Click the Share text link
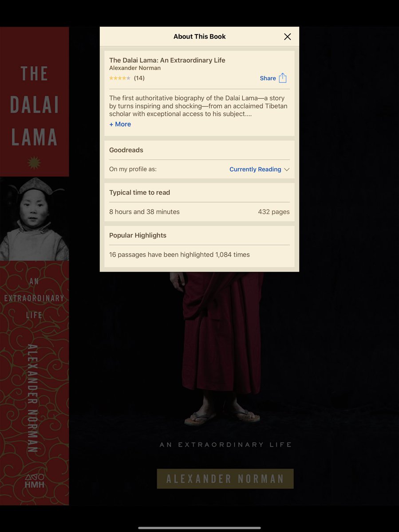Screen dimensions: 399x532 click(268, 78)
